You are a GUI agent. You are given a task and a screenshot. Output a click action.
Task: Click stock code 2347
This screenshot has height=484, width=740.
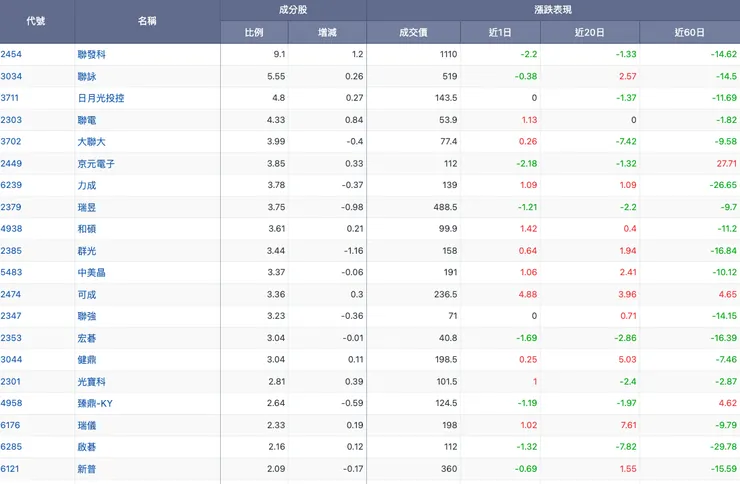point(11,316)
